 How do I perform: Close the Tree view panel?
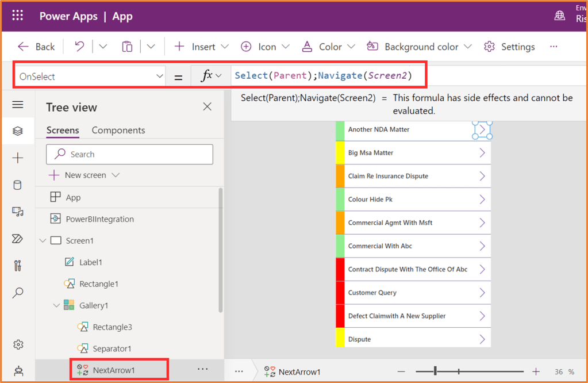click(207, 106)
